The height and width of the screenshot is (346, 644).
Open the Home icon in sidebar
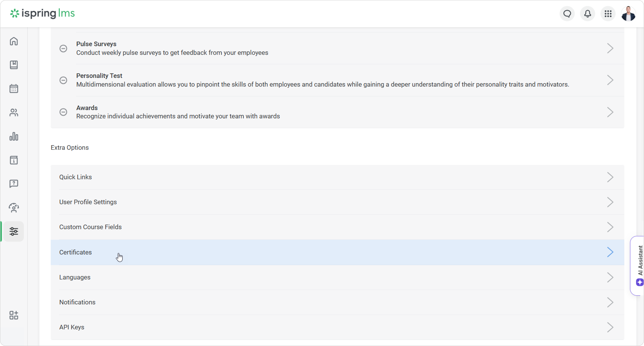[14, 41]
